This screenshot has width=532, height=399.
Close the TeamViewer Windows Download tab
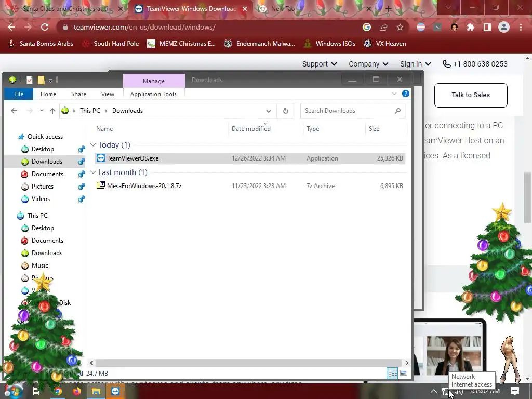coord(245,9)
